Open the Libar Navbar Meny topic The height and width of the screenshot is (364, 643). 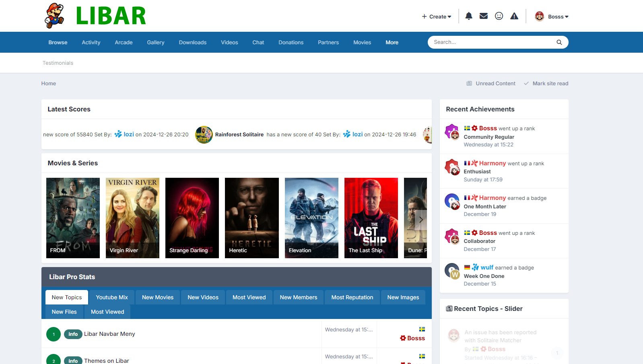[109, 334]
